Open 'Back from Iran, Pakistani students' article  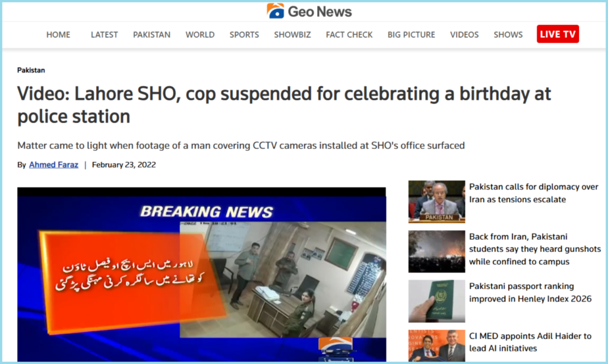[x=535, y=249]
